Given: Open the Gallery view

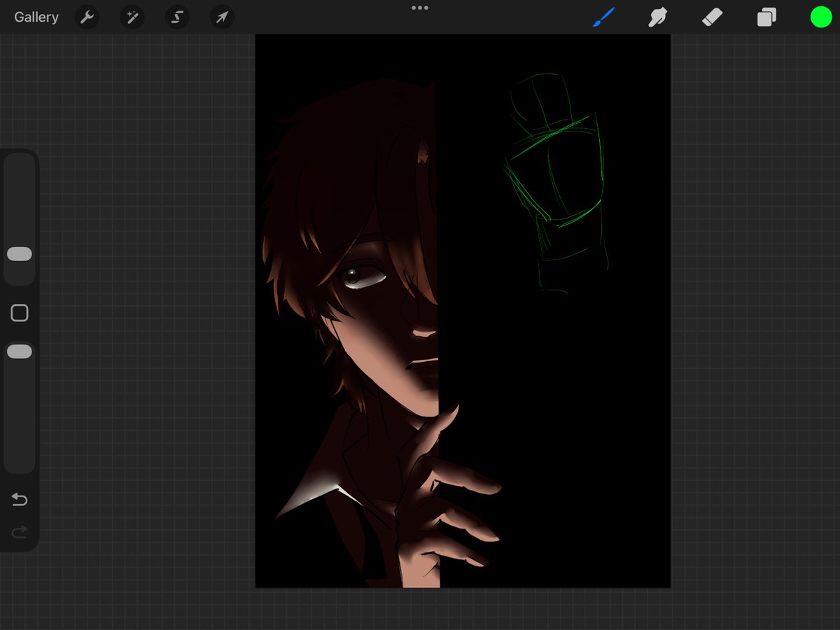Looking at the screenshot, I should [36, 17].
